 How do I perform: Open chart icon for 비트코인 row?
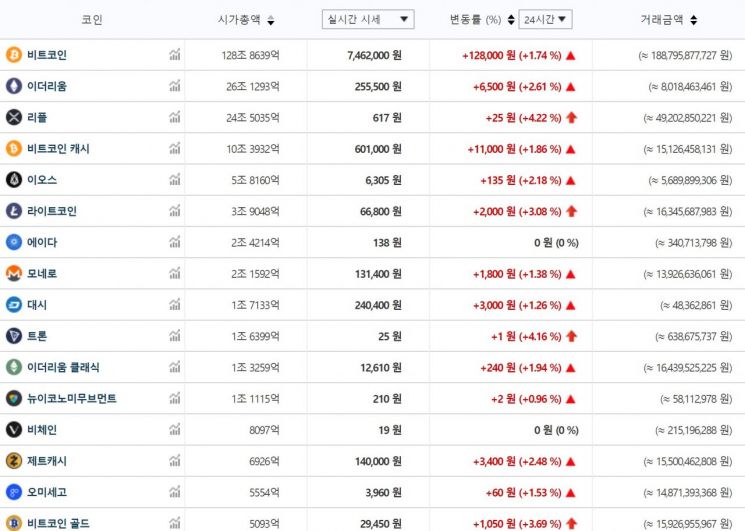[175, 55]
